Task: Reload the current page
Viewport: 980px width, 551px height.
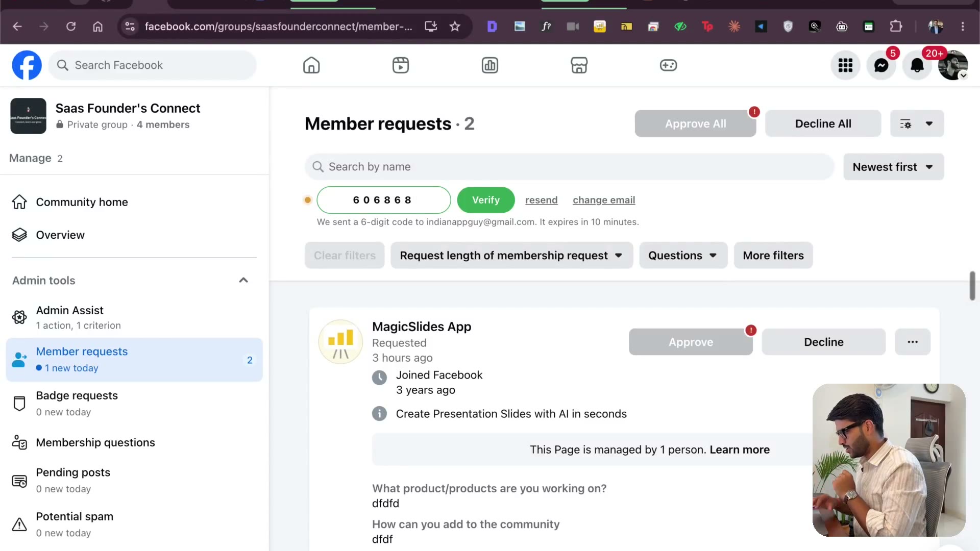Action: click(71, 27)
